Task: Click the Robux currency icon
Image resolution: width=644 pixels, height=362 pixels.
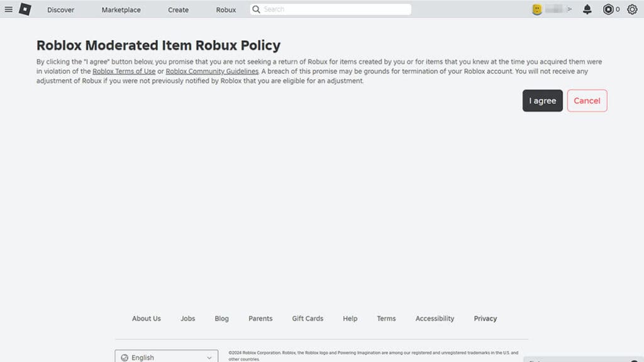Action: pyautogui.click(x=608, y=9)
